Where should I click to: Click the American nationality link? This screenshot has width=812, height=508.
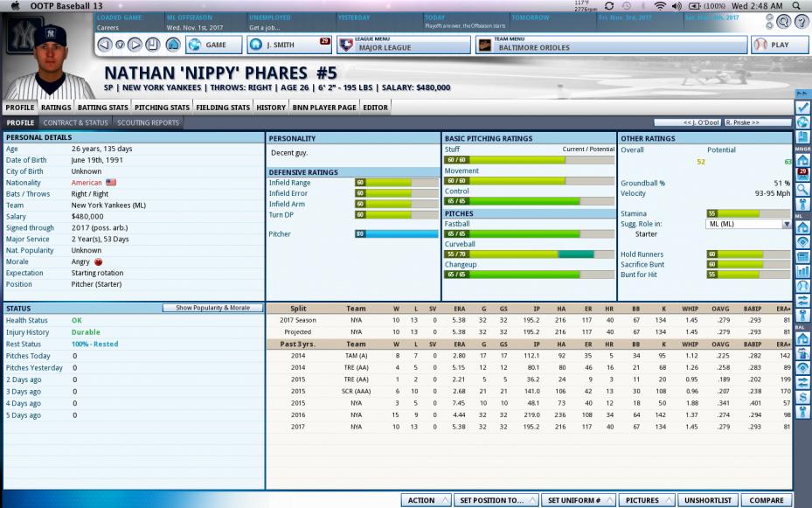(x=87, y=183)
